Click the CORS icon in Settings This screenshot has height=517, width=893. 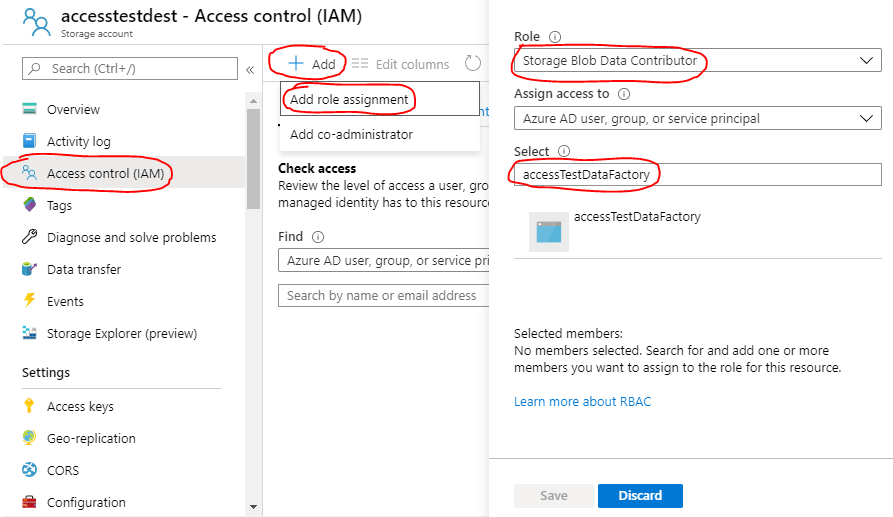(29, 470)
